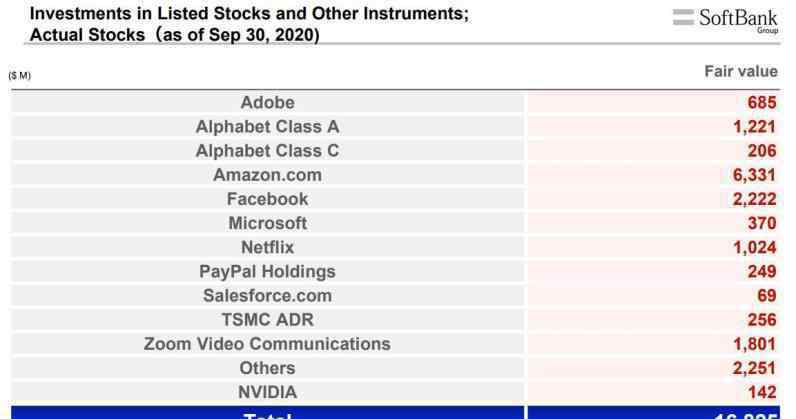The image size is (796, 419).
Task: Select the Microsoft row label
Action: point(268,223)
